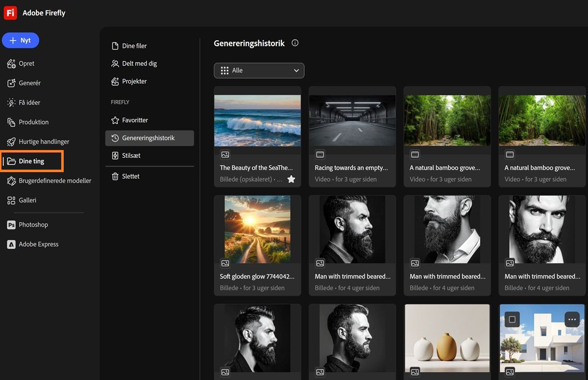Tick the selection checkbox on white house image

click(x=512, y=320)
